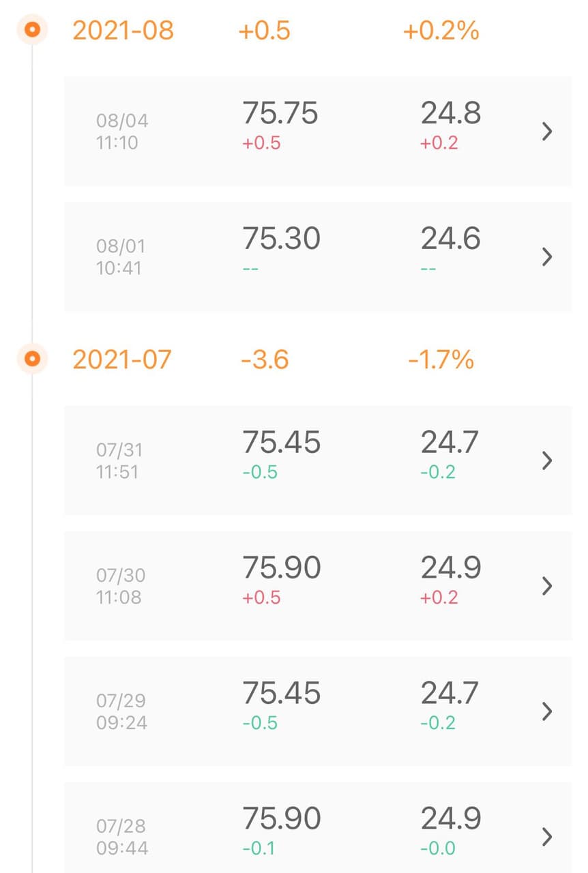Viewport: 588px width, 873px height.
Task: View the 07/30 11:08 measurement
Action: point(119,587)
